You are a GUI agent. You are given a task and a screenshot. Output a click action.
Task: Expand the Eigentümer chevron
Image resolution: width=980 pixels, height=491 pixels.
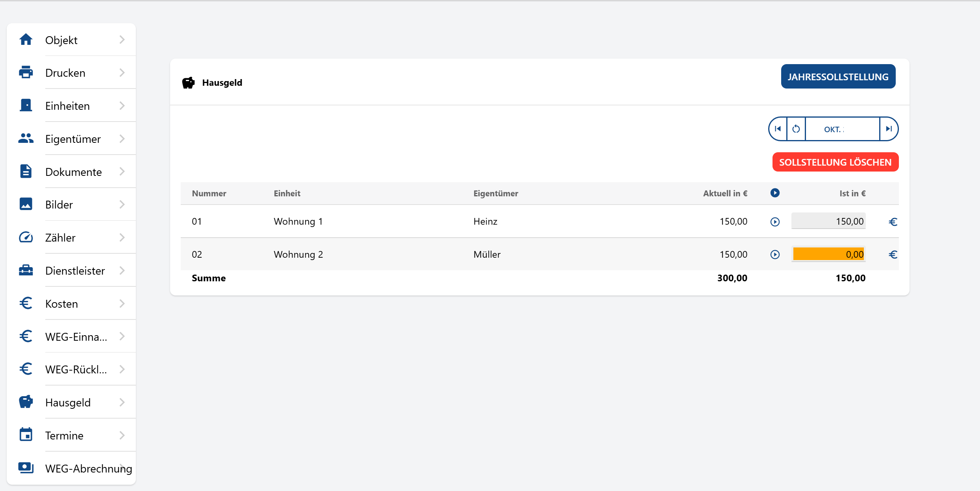pos(122,139)
